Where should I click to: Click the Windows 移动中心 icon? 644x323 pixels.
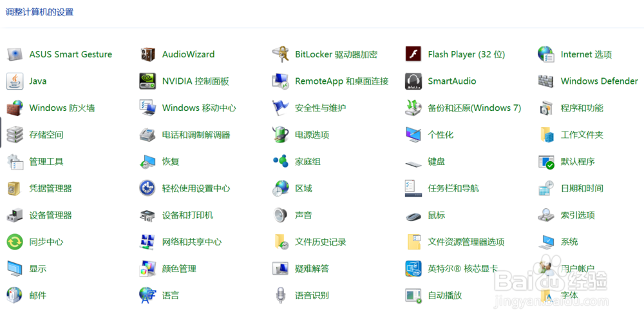[147, 108]
